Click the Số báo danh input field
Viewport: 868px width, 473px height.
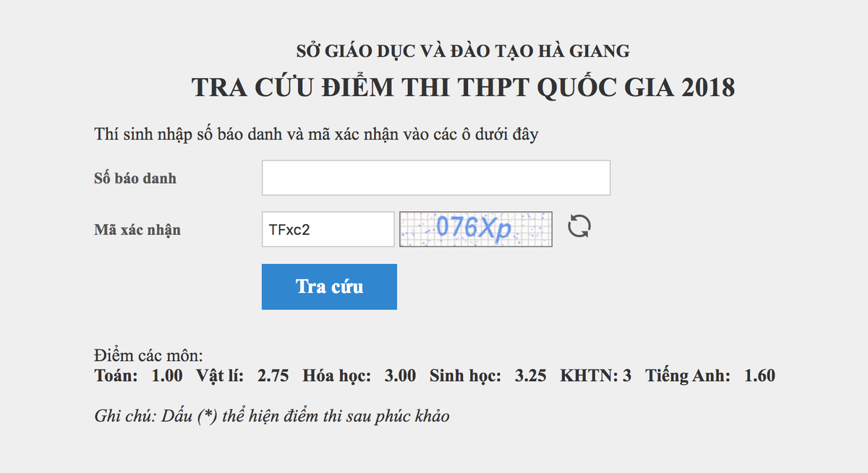click(435, 177)
